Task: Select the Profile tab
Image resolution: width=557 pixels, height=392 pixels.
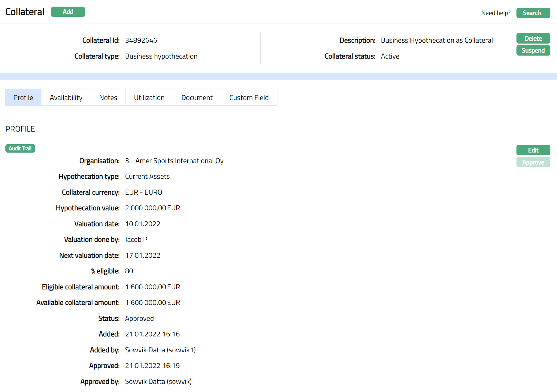Action: pos(23,98)
